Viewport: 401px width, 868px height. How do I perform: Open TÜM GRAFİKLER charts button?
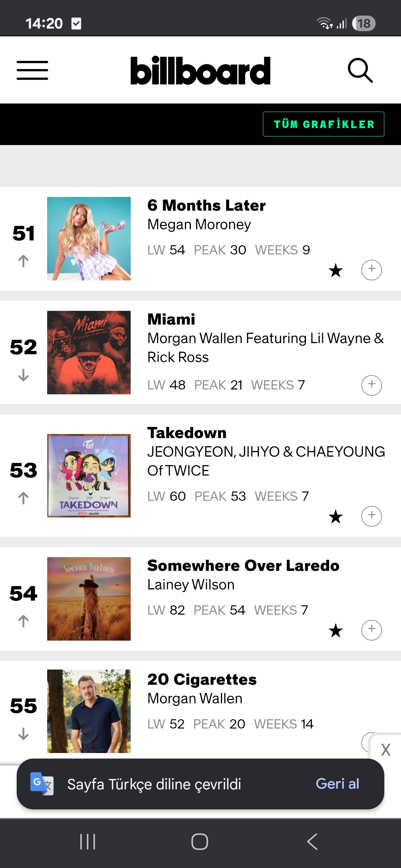[x=323, y=124]
